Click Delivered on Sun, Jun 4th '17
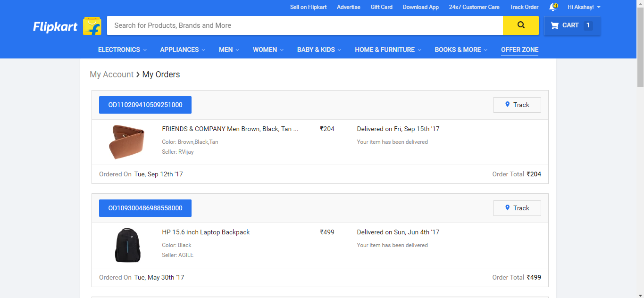The height and width of the screenshot is (298, 644). 398,232
